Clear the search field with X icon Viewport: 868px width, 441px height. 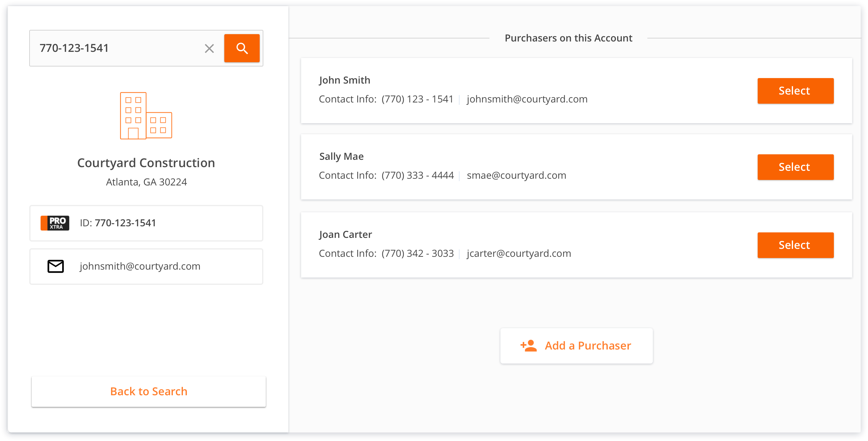pos(209,48)
